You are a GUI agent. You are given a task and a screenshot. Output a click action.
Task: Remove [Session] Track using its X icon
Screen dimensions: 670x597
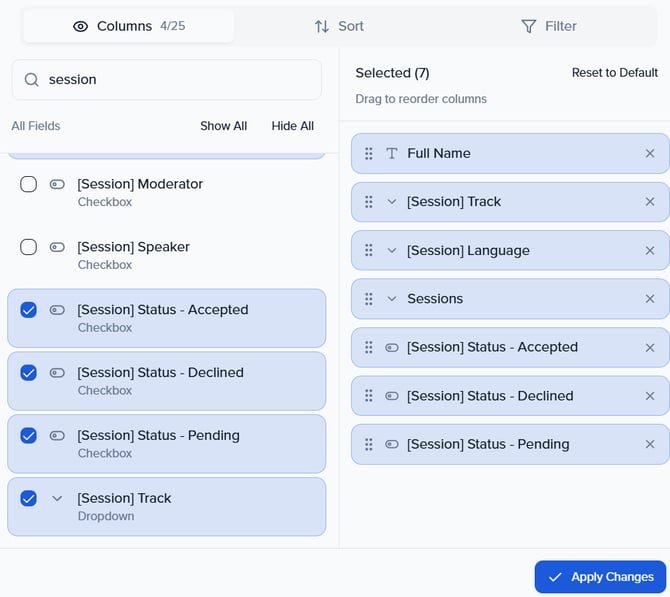tap(650, 202)
